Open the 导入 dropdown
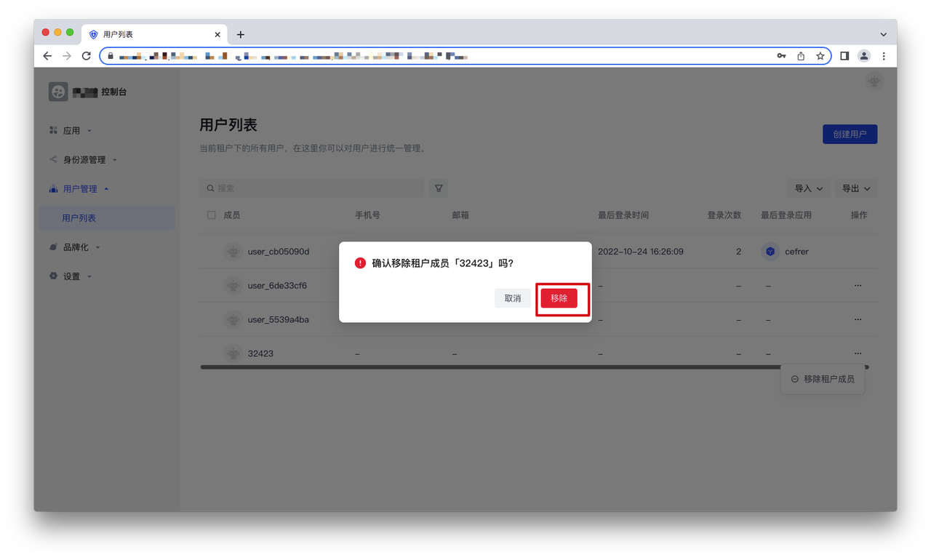Viewport: 931px width, 560px height. pos(808,188)
